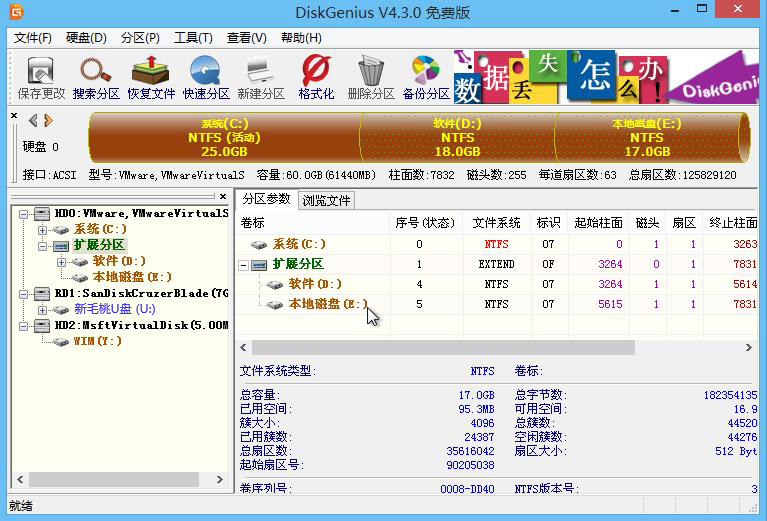Click the EXTEND file system cell
767x521 pixels.
pyautogui.click(x=496, y=265)
